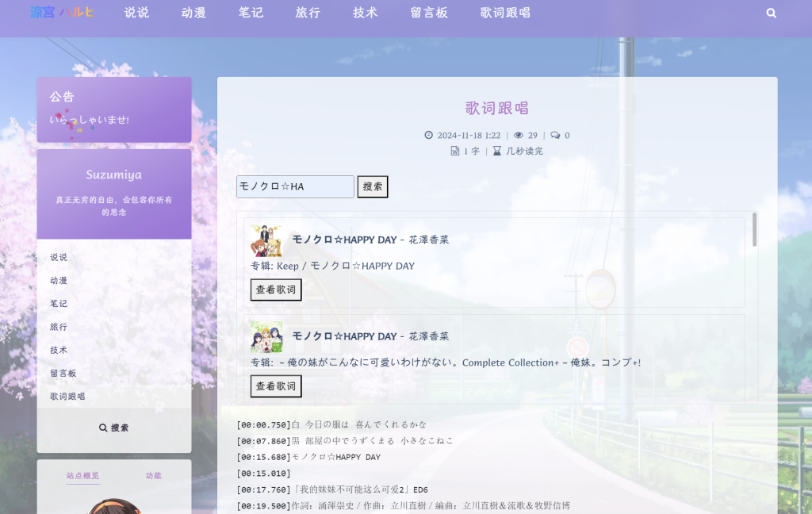Click the hourglass reading-time icon

coord(497,151)
